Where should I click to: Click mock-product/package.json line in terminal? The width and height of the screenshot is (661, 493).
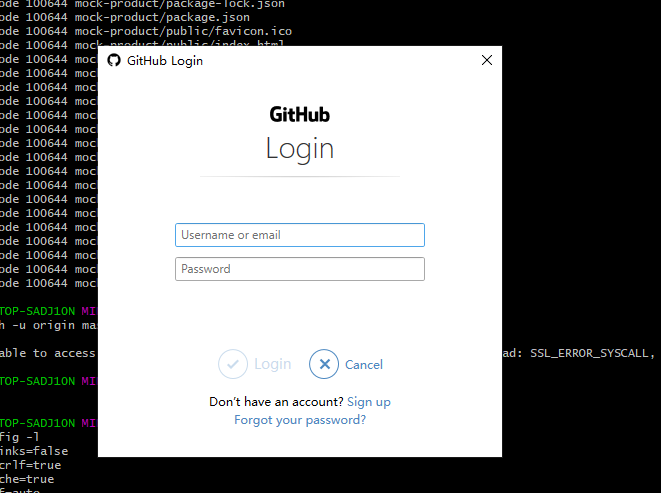coord(125,17)
